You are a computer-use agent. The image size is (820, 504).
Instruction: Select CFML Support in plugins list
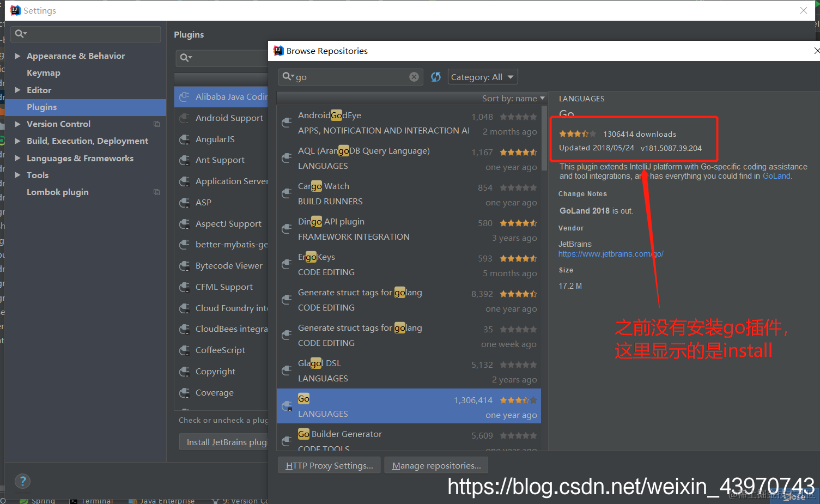[x=221, y=287]
